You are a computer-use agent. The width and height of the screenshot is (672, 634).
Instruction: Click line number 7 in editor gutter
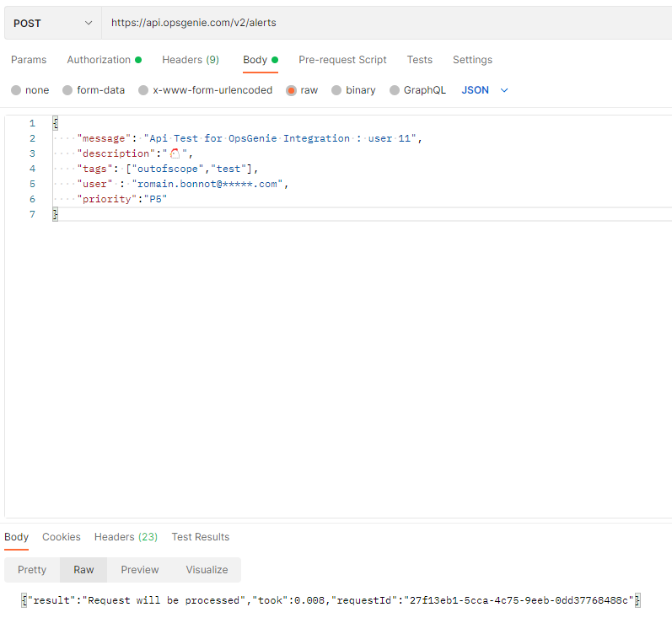click(32, 214)
